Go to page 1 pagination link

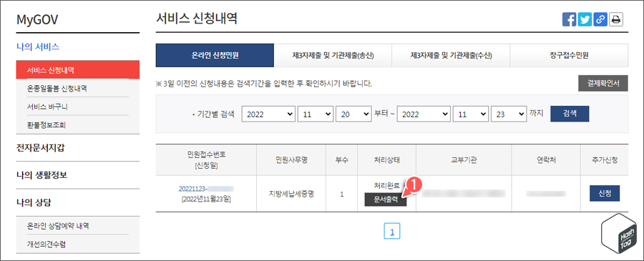(392, 232)
